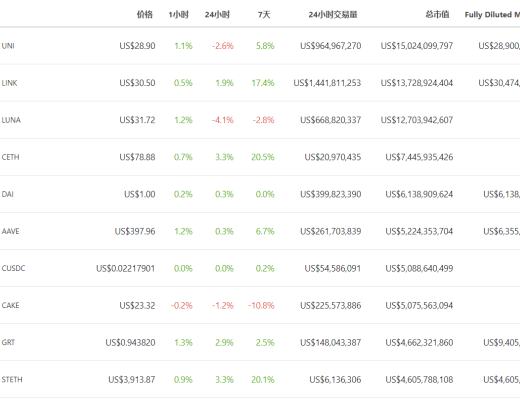
Task: Click CAKE price US$23.32
Action: click(x=137, y=305)
